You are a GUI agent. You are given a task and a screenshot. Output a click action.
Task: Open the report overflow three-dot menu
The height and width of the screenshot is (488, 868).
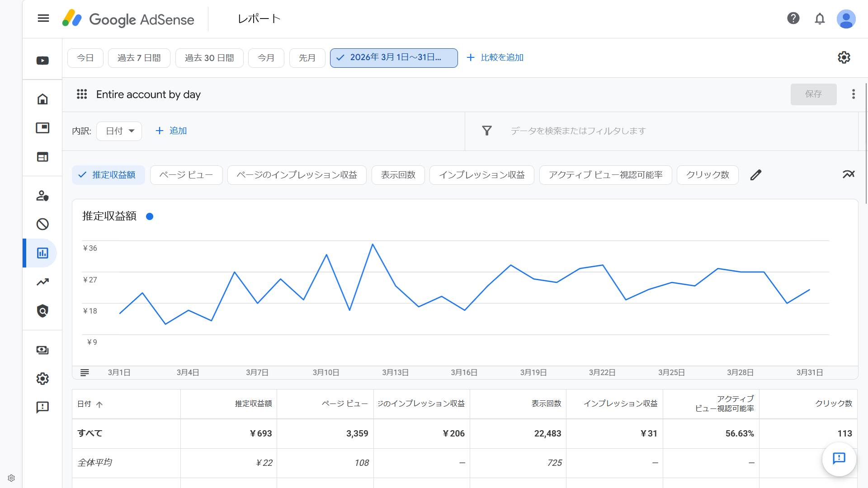click(854, 94)
